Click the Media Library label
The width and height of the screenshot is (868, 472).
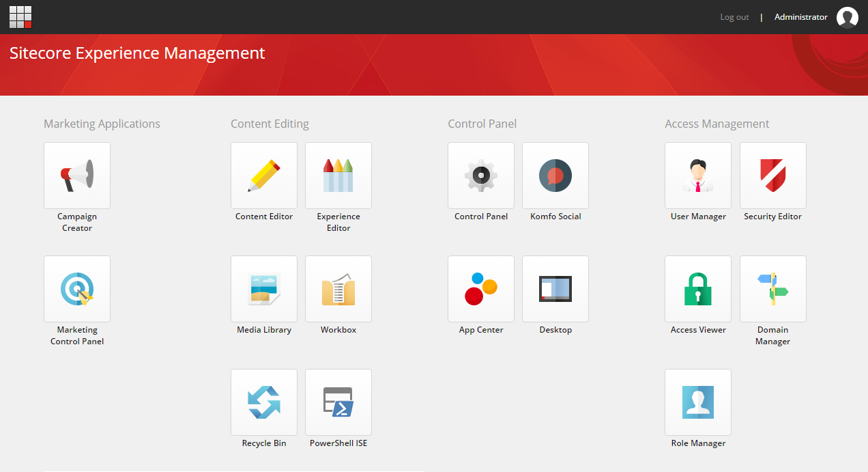264,330
